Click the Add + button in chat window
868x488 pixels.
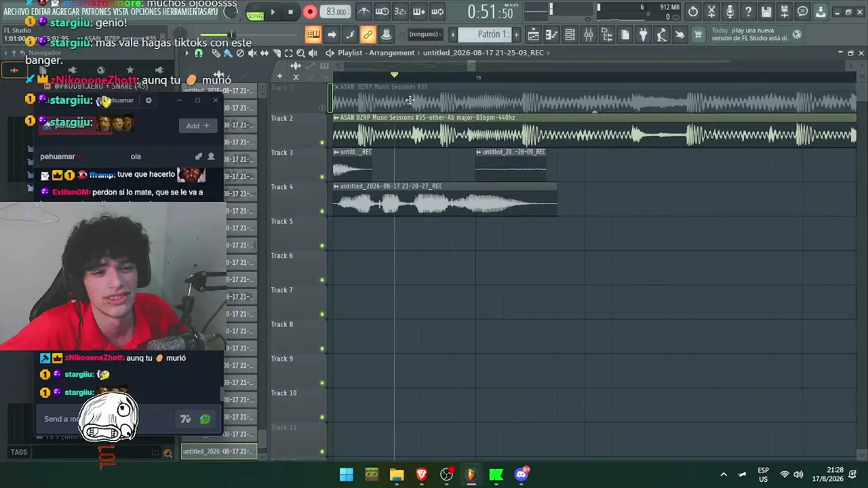tap(198, 125)
